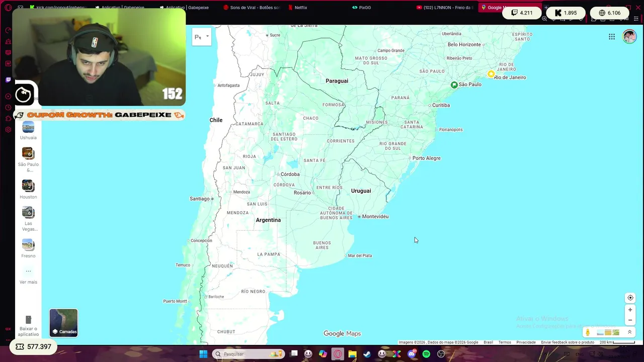Open Steam from the taskbar
This screenshot has width=644, height=362.
367,354
